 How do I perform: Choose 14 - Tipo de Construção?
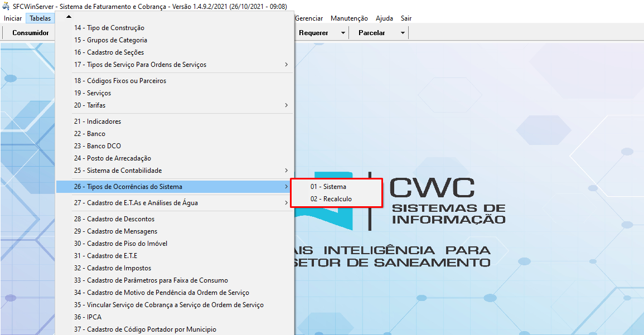[x=109, y=28]
